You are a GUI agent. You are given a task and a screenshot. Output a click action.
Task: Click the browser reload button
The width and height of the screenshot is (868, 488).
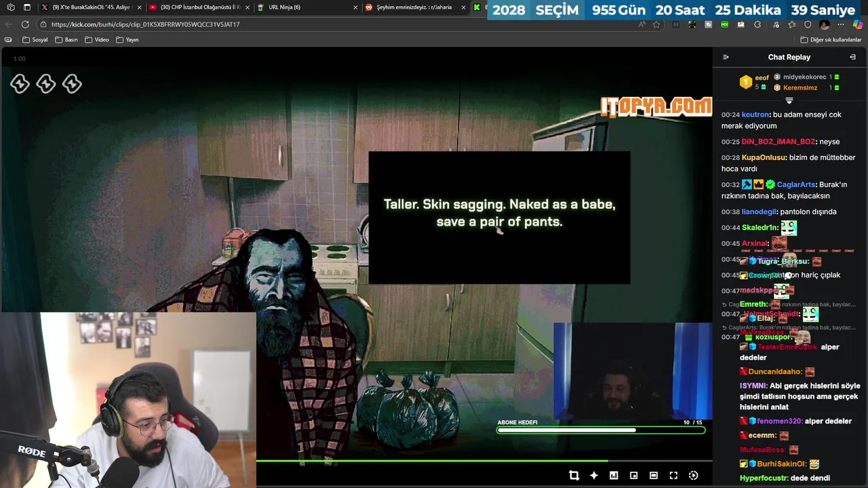(25, 24)
